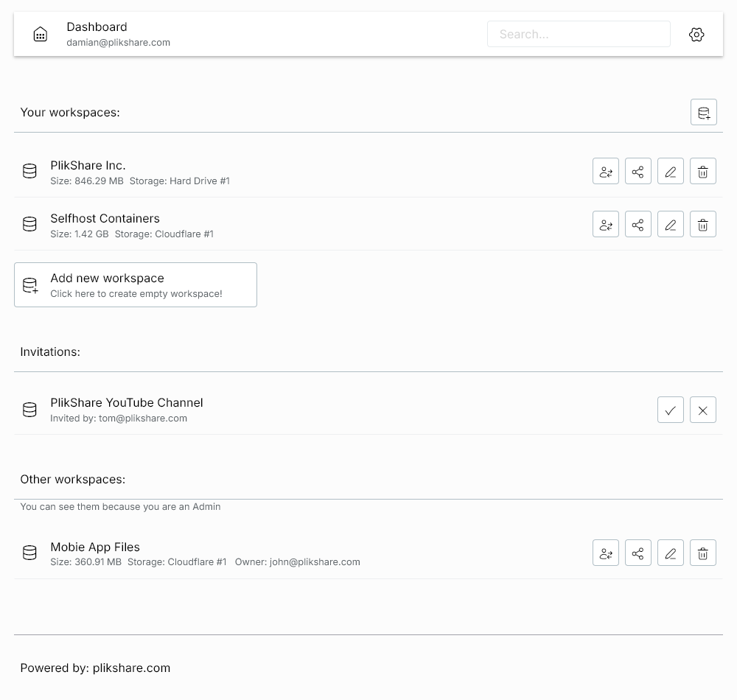
Task: Click the Powered by: plikshare.com footer text
Action: pyautogui.click(x=95, y=668)
